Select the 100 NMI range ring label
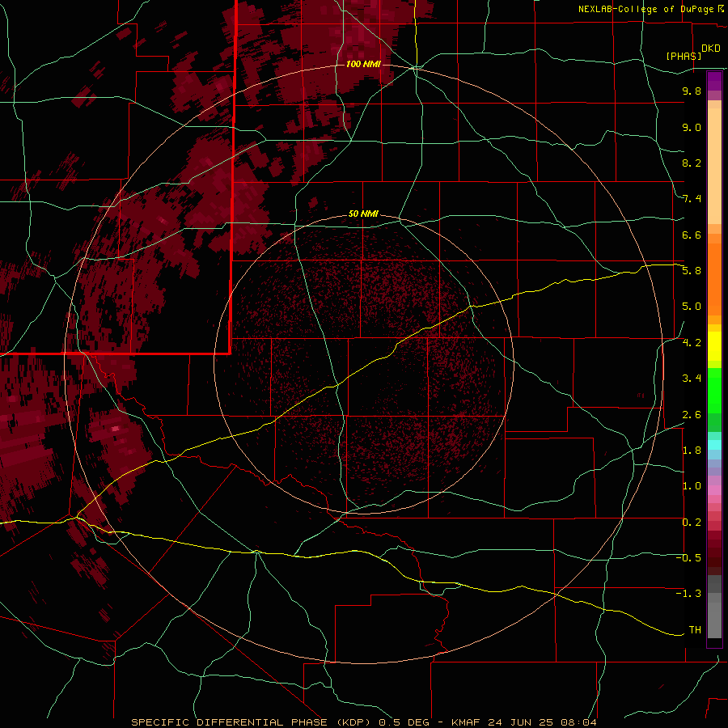 pyautogui.click(x=363, y=64)
